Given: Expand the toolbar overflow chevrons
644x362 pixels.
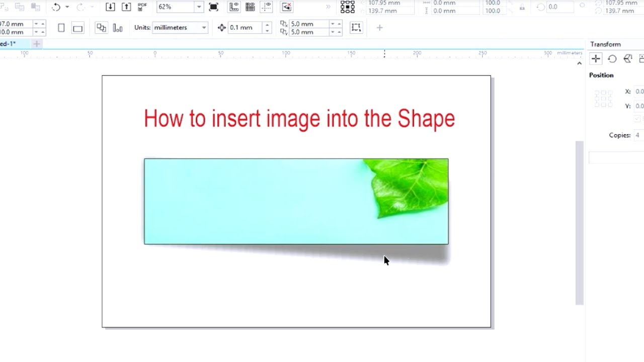Looking at the screenshot, I should 329,7.
